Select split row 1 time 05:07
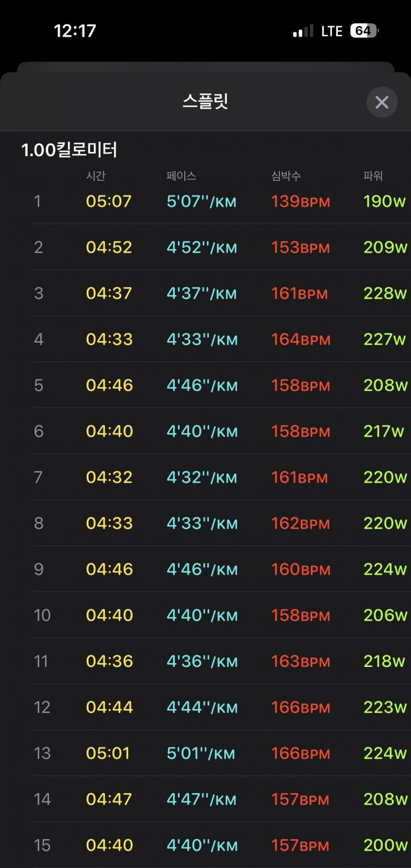This screenshot has height=868, width=411. coord(109,201)
